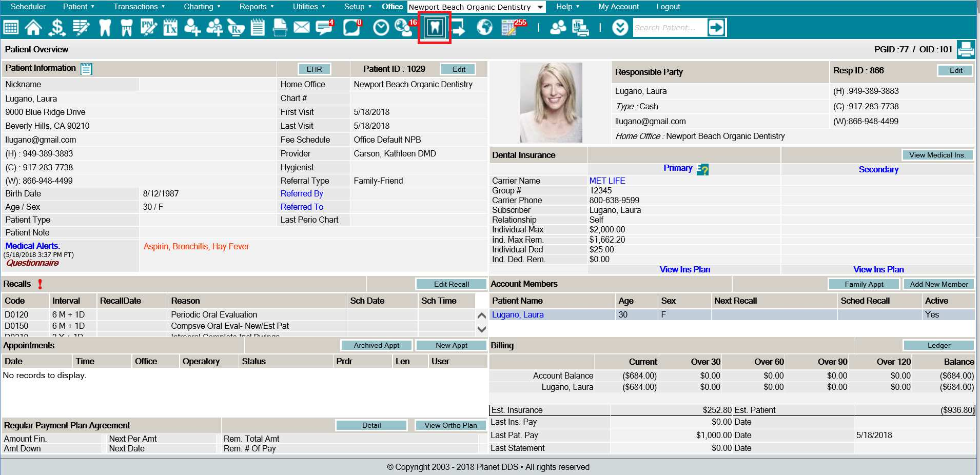
Task: Edit the Responsible Party details
Action: pyautogui.click(x=955, y=70)
